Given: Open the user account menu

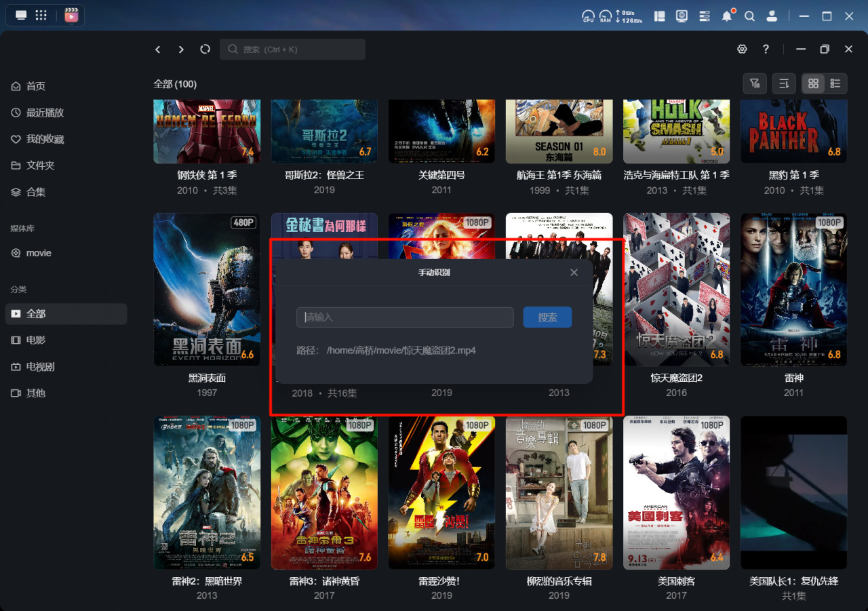Looking at the screenshot, I should click(772, 16).
